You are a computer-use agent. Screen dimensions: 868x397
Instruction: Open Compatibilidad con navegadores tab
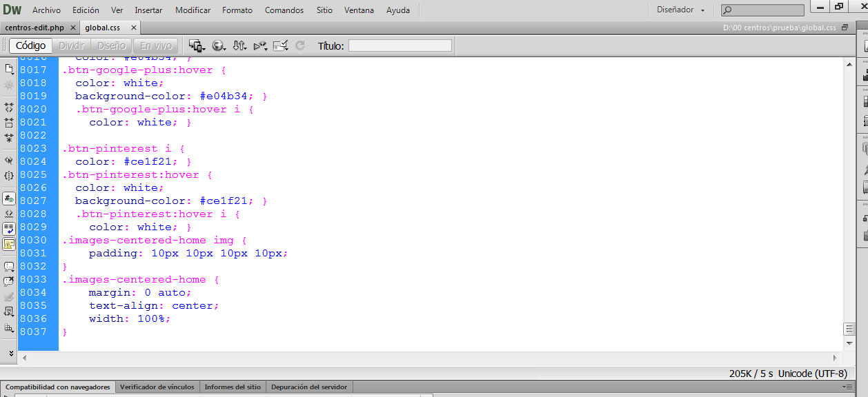click(x=58, y=387)
